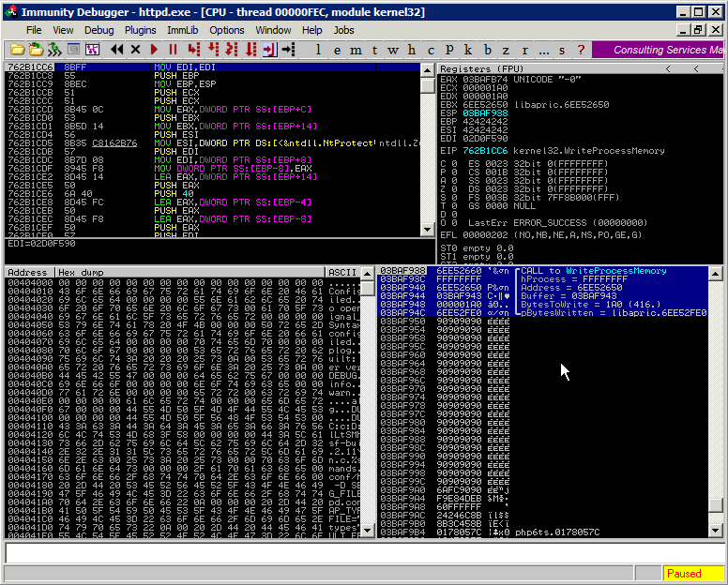Click the Step into toolbar icon
Viewport: 728px width, 585px height.
(194, 49)
